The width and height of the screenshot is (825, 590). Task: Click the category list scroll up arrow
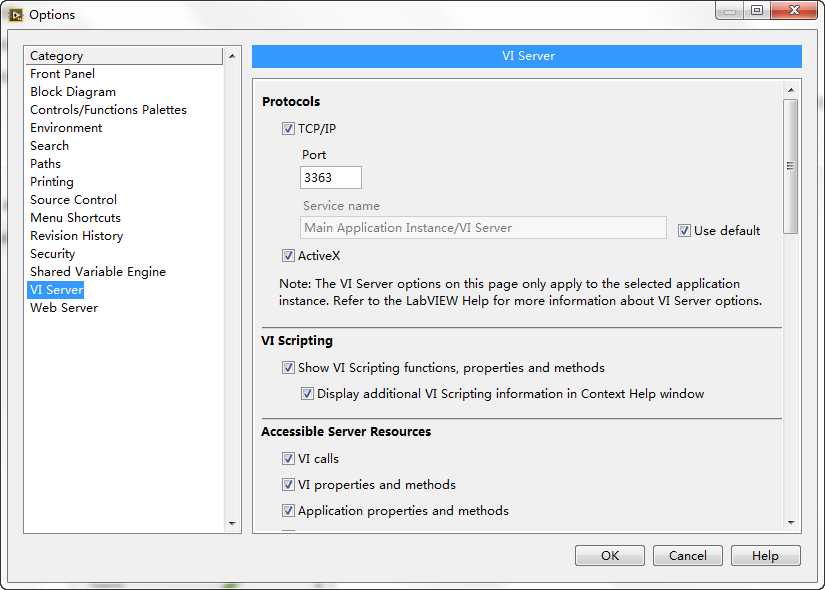(x=232, y=56)
